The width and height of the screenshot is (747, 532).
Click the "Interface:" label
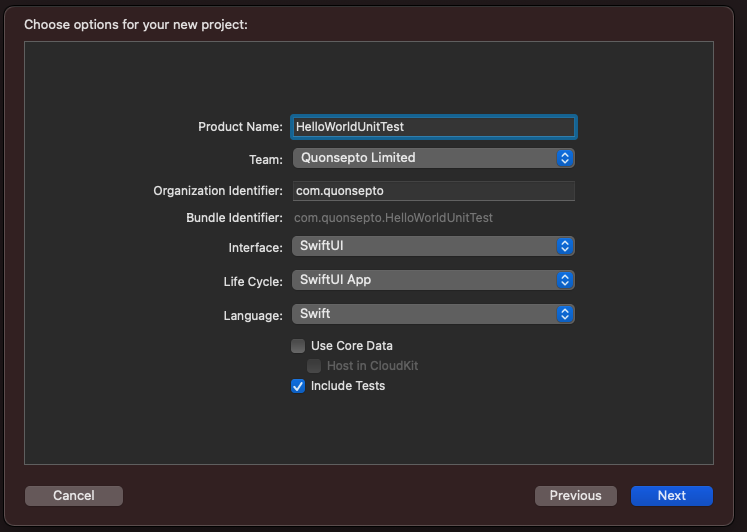pos(255,248)
